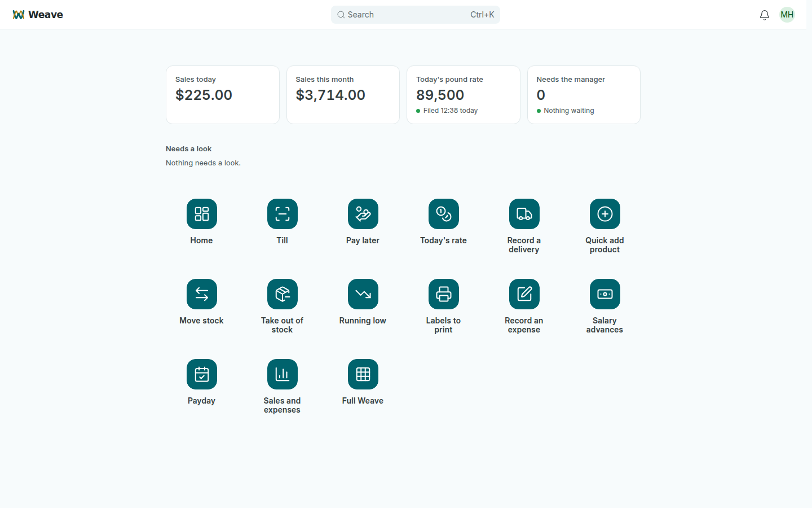Click the 'Nothing waiting' status text
Image resolution: width=812 pixels, height=508 pixels.
click(569, 111)
